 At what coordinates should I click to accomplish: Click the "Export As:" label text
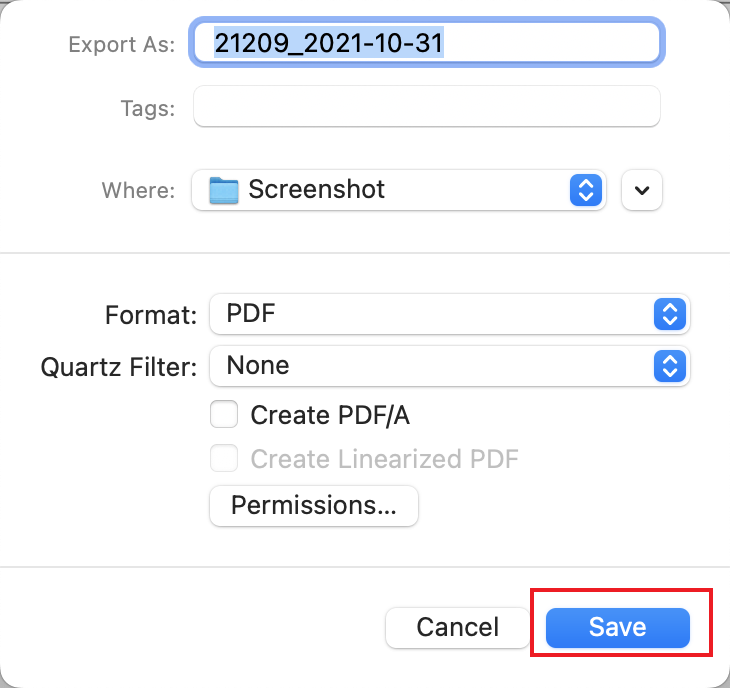point(121,44)
